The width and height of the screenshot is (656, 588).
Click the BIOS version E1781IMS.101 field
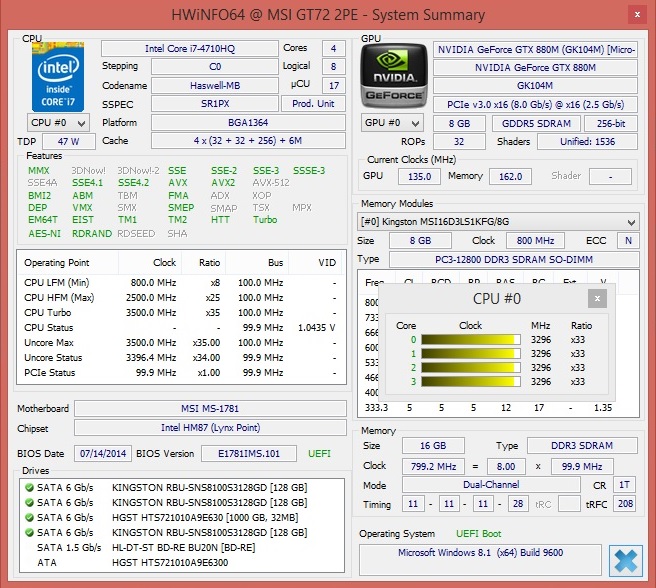pos(249,454)
